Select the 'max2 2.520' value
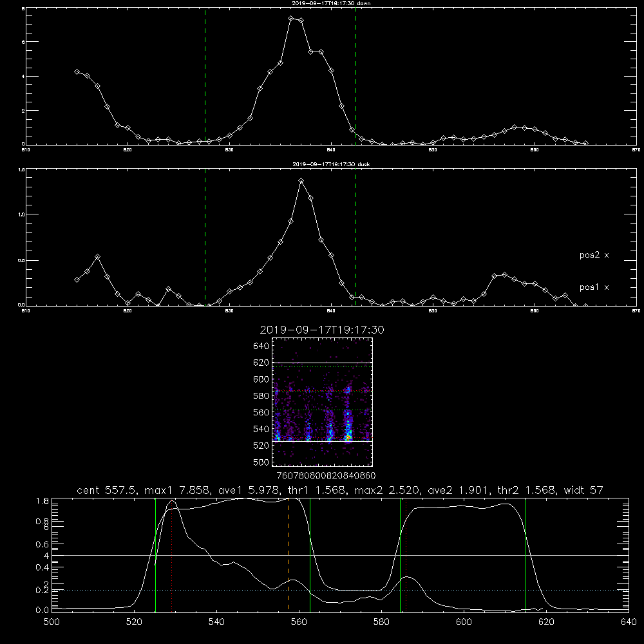Screen dimensions: 644x644 pos(388,490)
